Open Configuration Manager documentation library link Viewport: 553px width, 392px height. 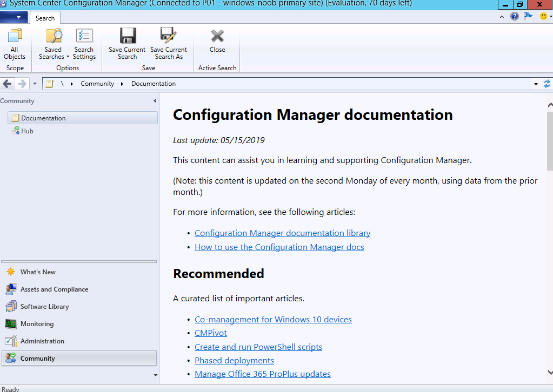pos(283,233)
